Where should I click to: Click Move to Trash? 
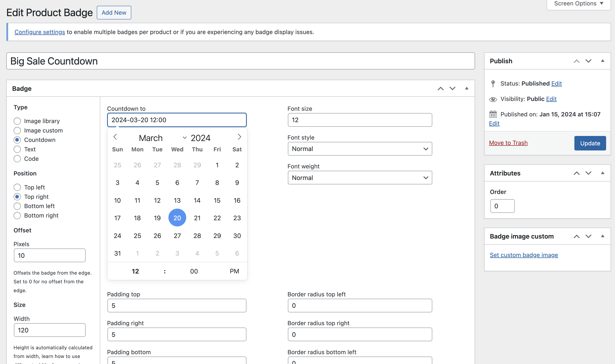tap(508, 142)
